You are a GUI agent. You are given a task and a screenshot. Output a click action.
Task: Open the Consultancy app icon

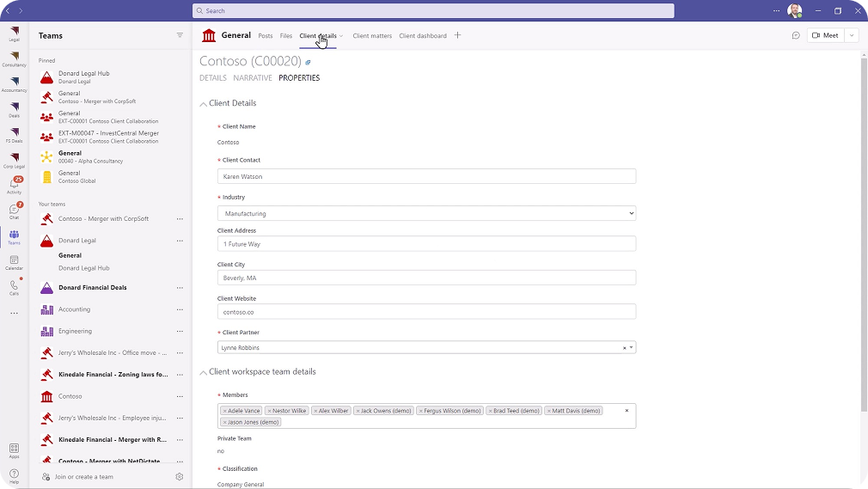(x=14, y=58)
